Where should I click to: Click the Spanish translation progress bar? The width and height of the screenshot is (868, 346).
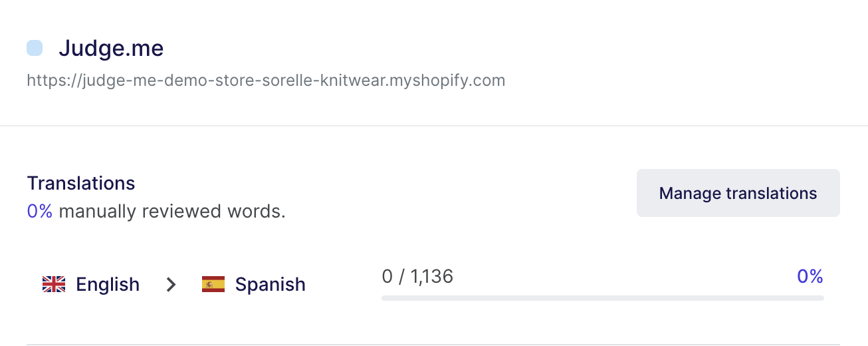pos(602,298)
